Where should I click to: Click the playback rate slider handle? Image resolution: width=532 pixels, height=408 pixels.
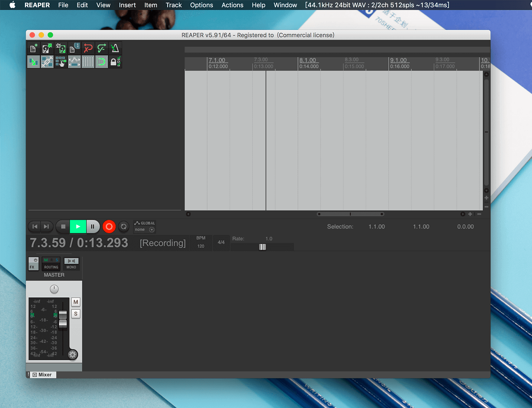click(x=263, y=247)
